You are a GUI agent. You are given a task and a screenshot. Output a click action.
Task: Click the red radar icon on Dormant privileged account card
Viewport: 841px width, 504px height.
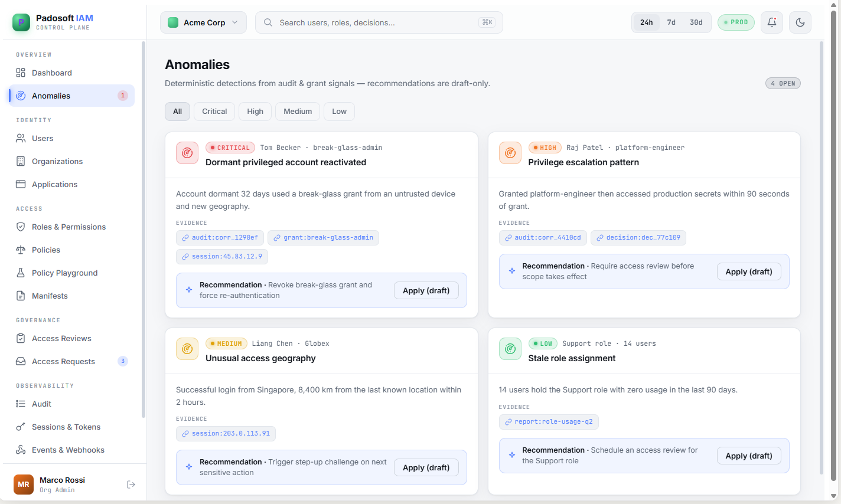pos(187,153)
